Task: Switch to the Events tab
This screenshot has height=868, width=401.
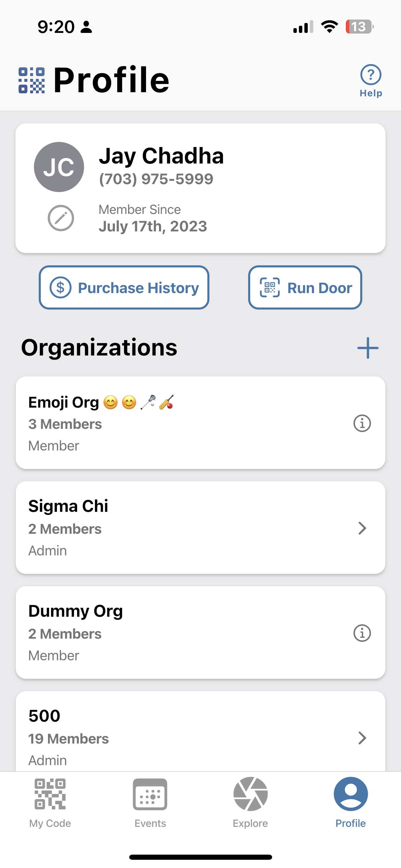Action: (x=150, y=803)
